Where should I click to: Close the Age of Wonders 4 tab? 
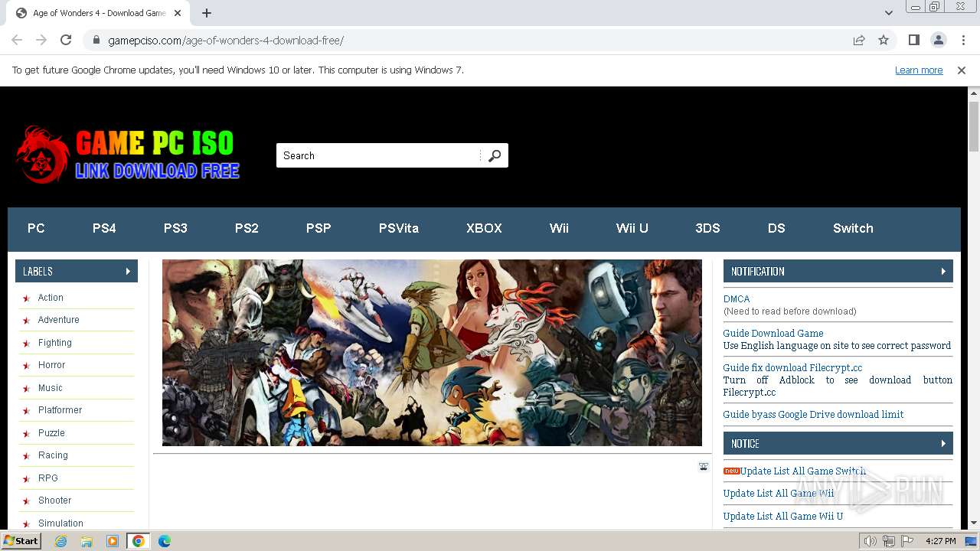coord(178,13)
